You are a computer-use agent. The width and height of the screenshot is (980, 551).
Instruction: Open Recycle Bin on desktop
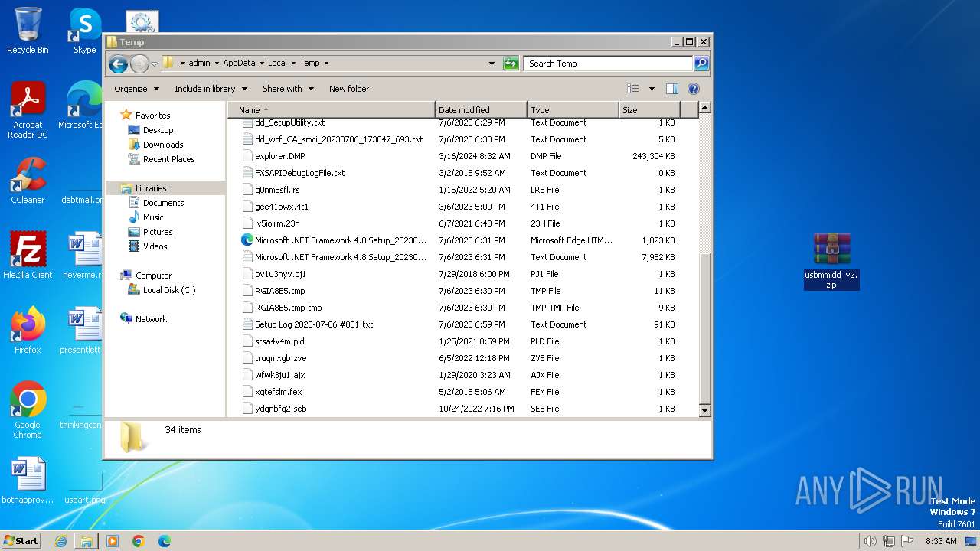coord(28,31)
